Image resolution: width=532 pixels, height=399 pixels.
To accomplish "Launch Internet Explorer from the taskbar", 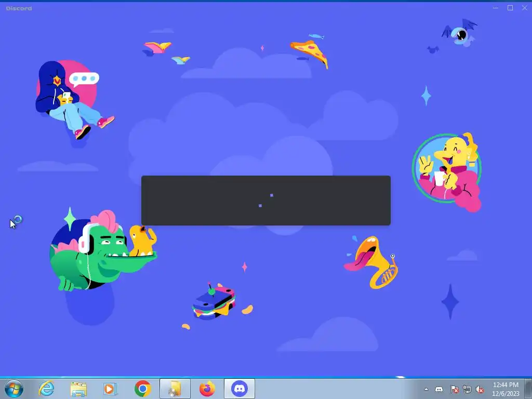I will pos(46,389).
